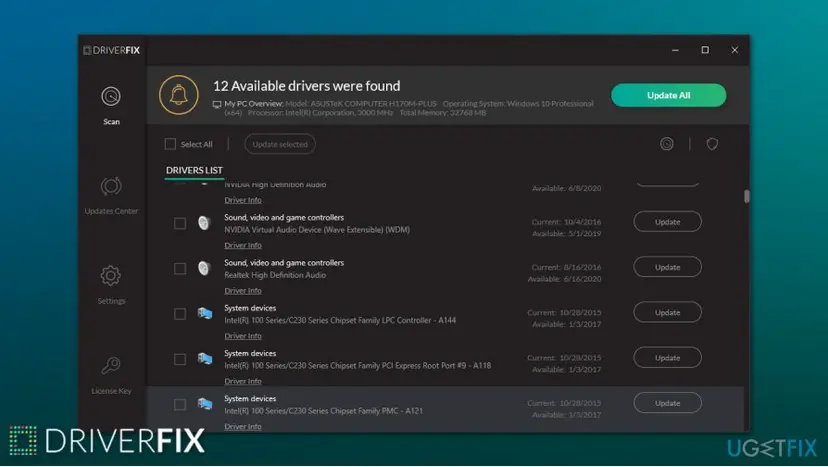
Task: Open Driver Info for PCI Express Root Port #9
Action: (243, 381)
